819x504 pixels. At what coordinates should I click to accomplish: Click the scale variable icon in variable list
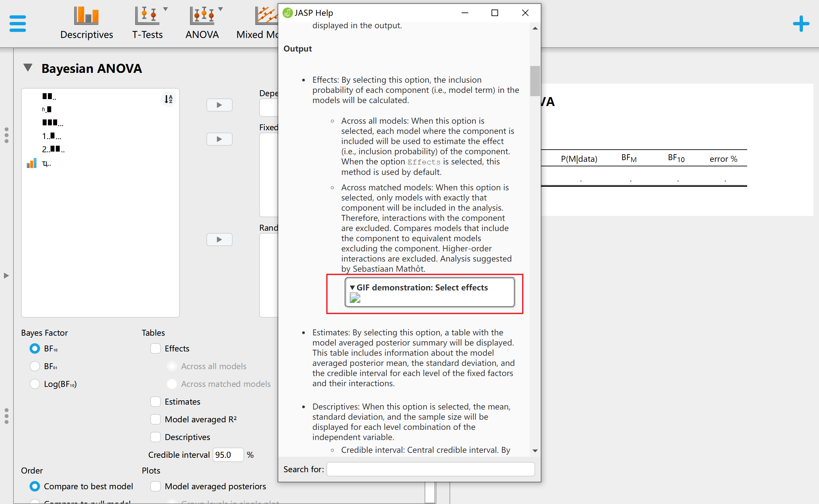pos(31,163)
